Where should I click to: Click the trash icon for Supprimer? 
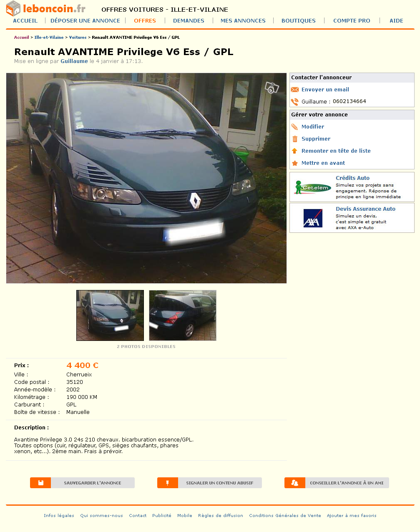coord(295,139)
